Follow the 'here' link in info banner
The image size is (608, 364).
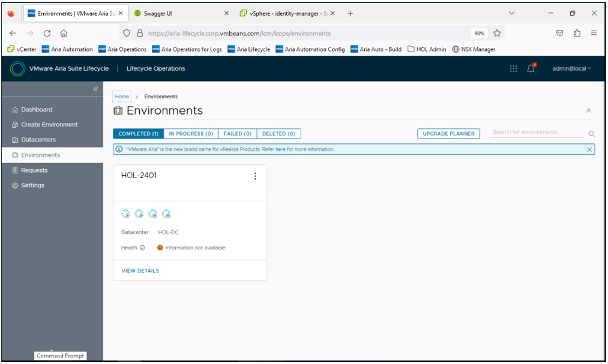tap(280, 149)
